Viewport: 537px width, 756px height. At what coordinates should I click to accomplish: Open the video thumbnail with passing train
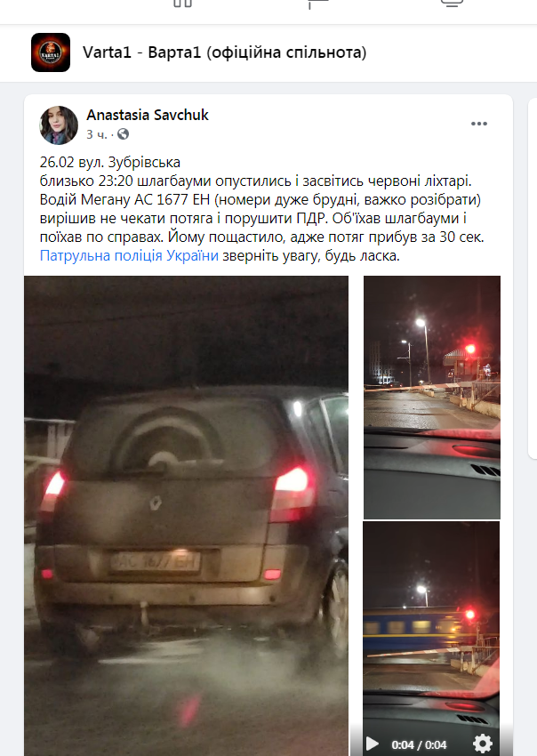(431, 627)
